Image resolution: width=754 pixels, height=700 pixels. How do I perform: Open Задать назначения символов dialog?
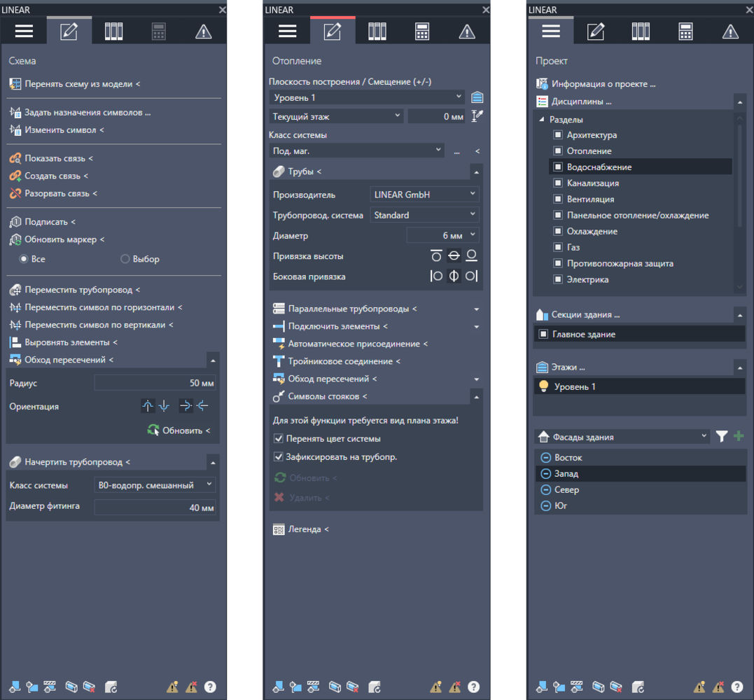pos(80,113)
